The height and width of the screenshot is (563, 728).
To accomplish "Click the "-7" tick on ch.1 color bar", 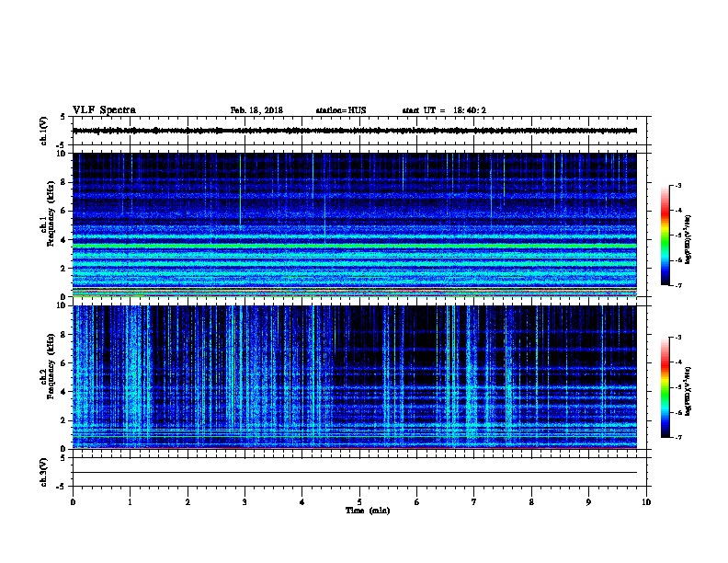I will pos(678,285).
